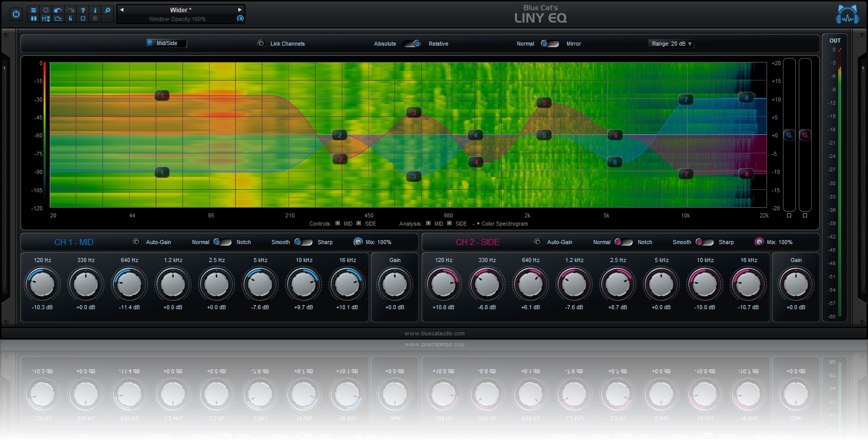
Task: Click the window opacity knob icon
Action: 240,18
